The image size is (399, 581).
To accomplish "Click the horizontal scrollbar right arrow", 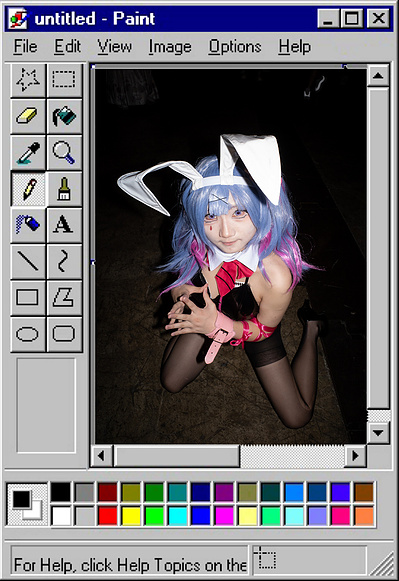I will pos(356,455).
